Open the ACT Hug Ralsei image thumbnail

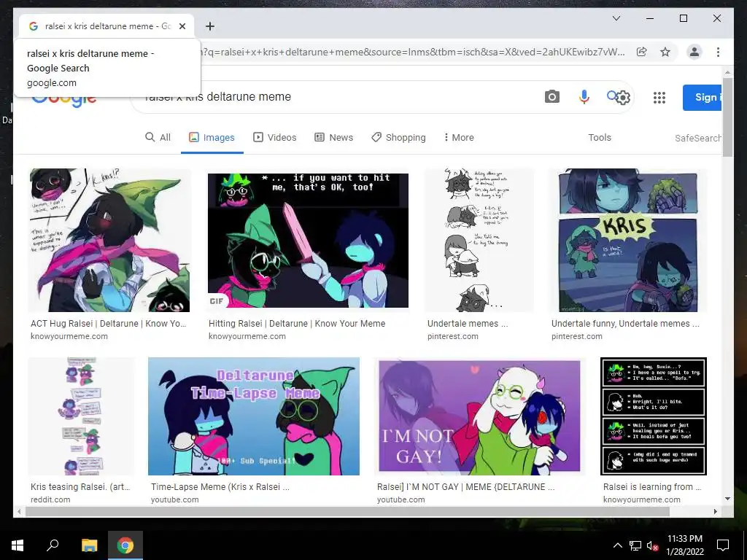(x=109, y=240)
